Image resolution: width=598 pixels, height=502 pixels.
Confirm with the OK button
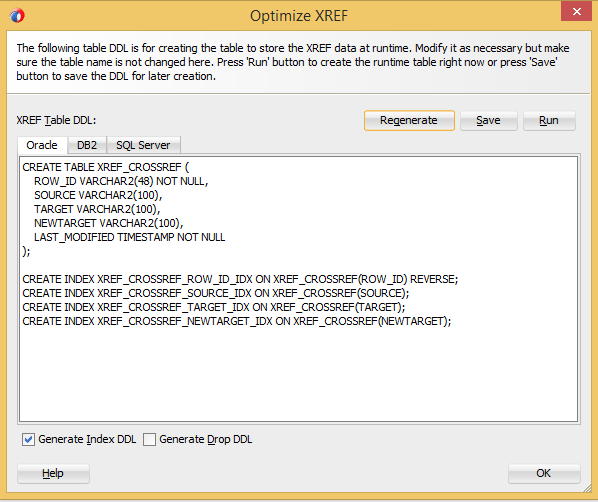click(x=543, y=473)
